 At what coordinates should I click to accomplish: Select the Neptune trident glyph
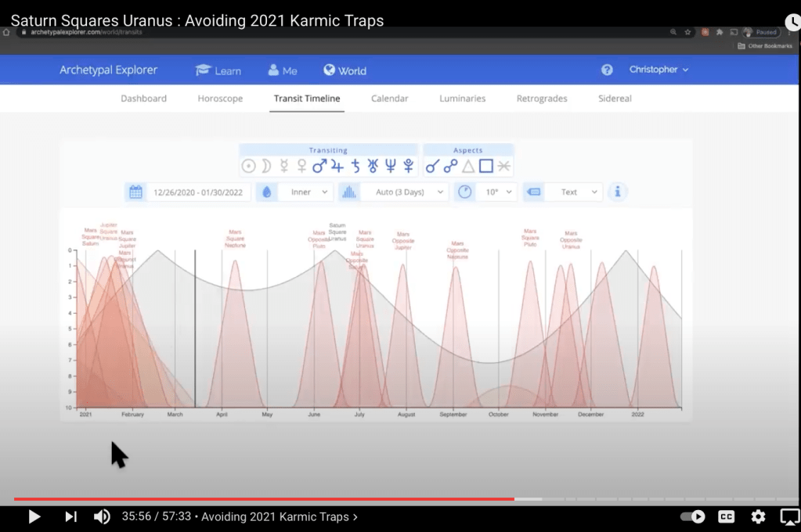390,166
